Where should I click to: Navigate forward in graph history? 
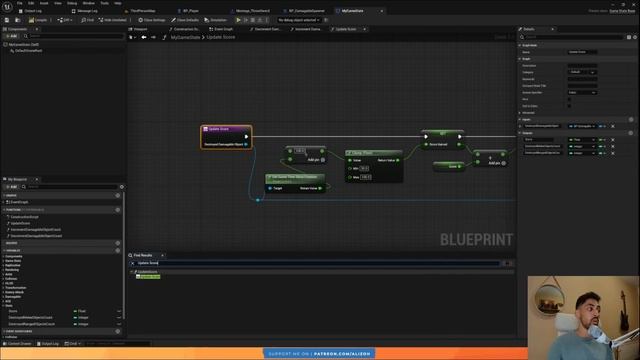153,37
